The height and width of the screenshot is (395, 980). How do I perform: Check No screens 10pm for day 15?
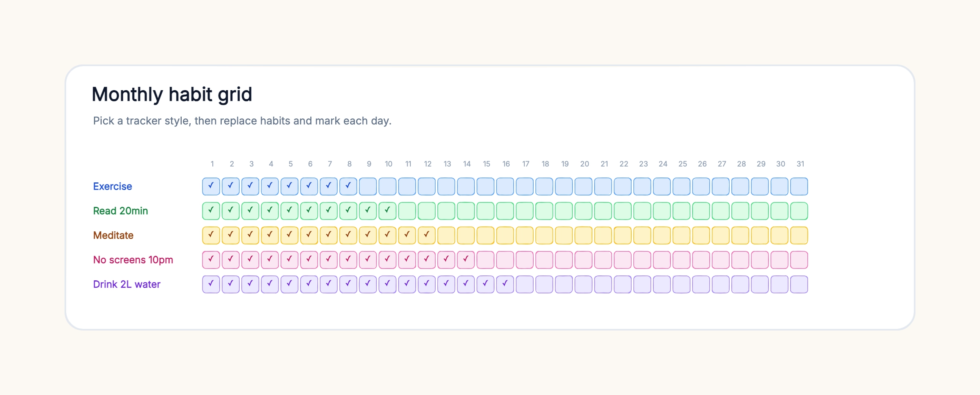coord(486,260)
